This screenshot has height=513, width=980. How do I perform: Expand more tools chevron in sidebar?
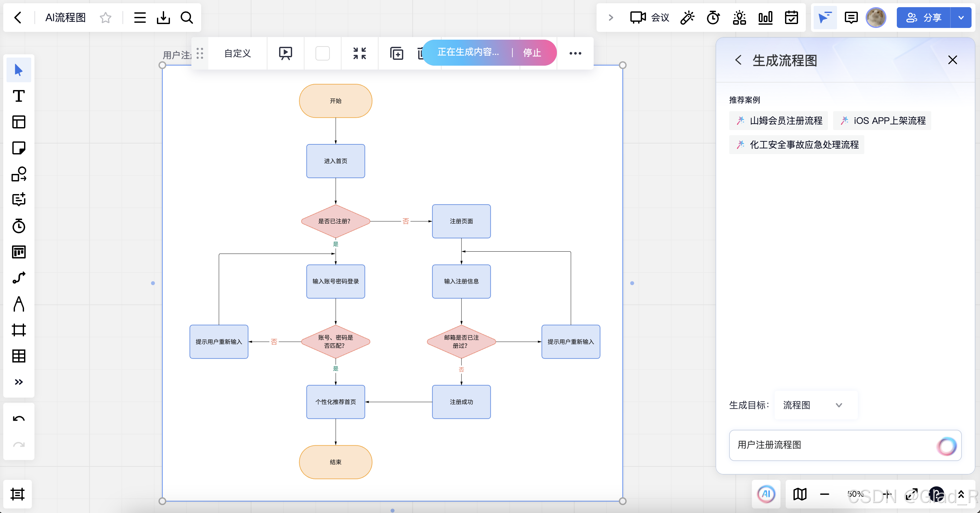(19, 382)
